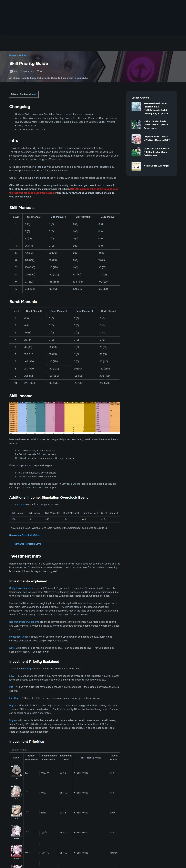Open the GODDESS OF VICTORY collaboration thumbnail
186x868 pixels.
pos(136,152)
